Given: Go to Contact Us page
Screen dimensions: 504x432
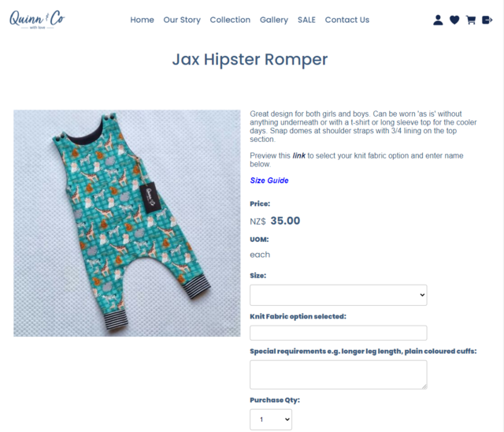Looking at the screenshot, I should pos(347,20).
